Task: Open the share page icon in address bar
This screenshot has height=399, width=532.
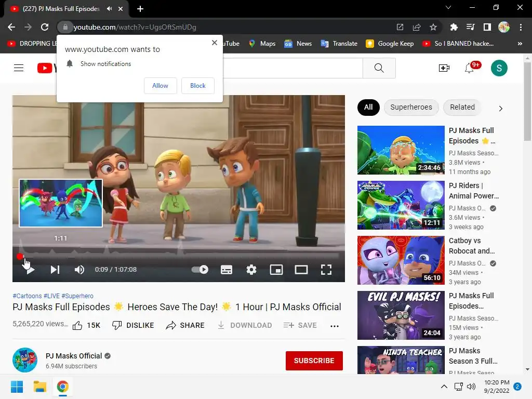Action: pyautogui.click(x=417, y=27)
